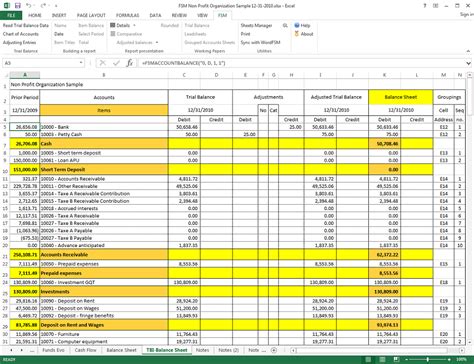Open the Notes (2) sheet tab

(x=229, y=350)
